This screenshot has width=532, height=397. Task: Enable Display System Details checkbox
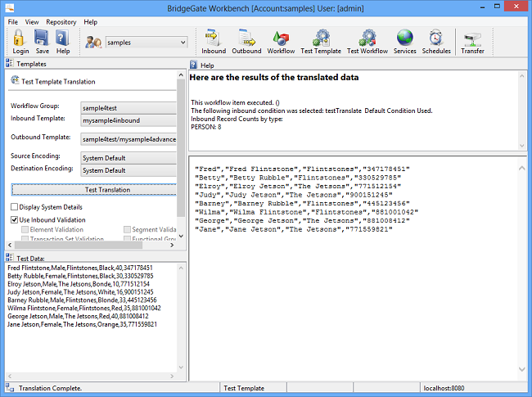coord(14,206)
